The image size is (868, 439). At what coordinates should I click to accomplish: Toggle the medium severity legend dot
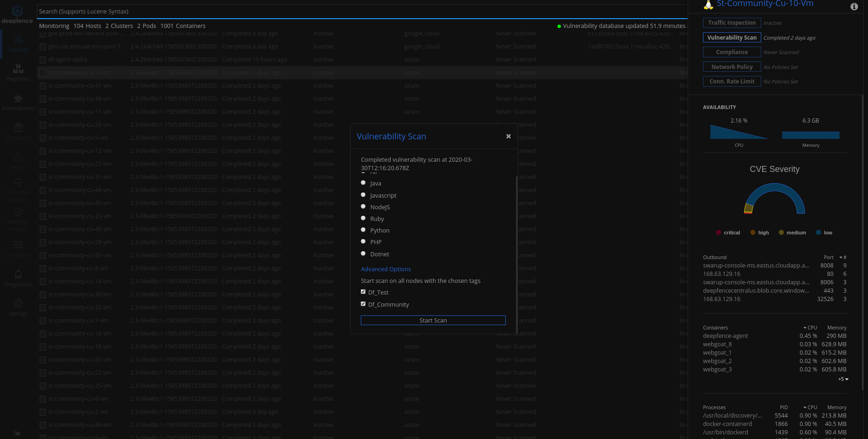pos(781,233)
